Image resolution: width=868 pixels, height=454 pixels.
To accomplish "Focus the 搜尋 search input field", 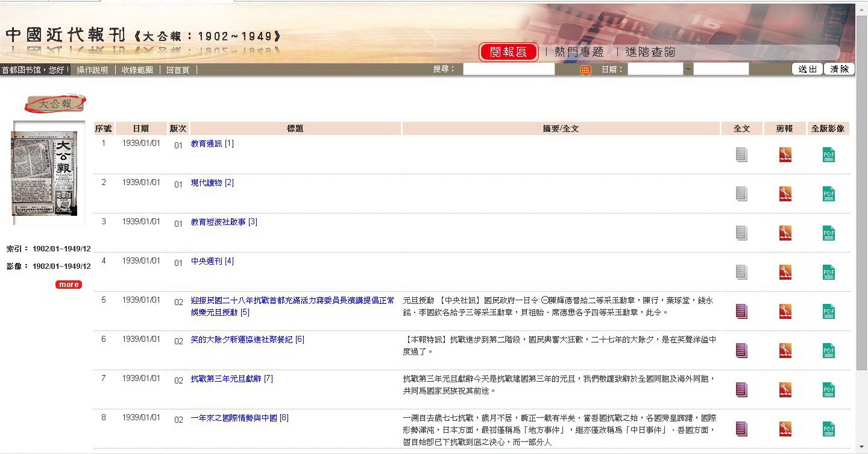I will 509,69.
